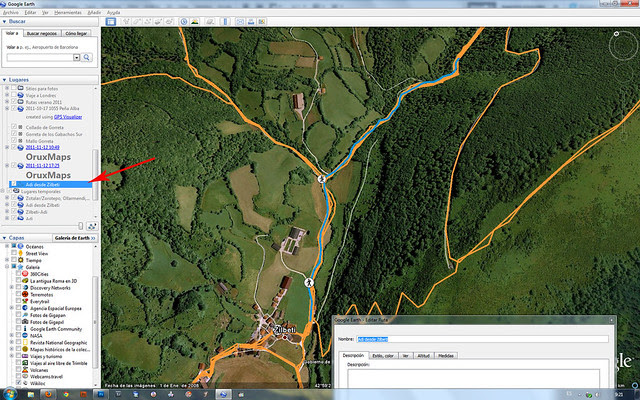Click the Add Path toolbar icon
This screenshot has height=400, width=640.
[x=147, y=22]
